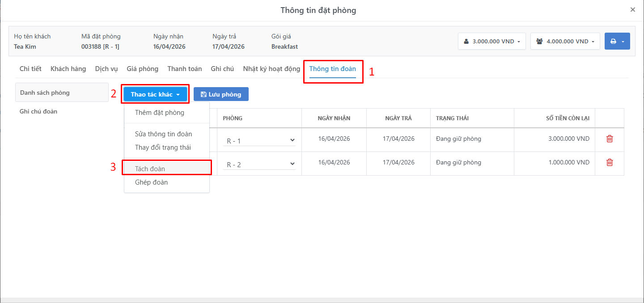Click the Đang giữ phòng status for R - 2
The height and width of the screenshot is (303, 644).
(x=458, y=162)
